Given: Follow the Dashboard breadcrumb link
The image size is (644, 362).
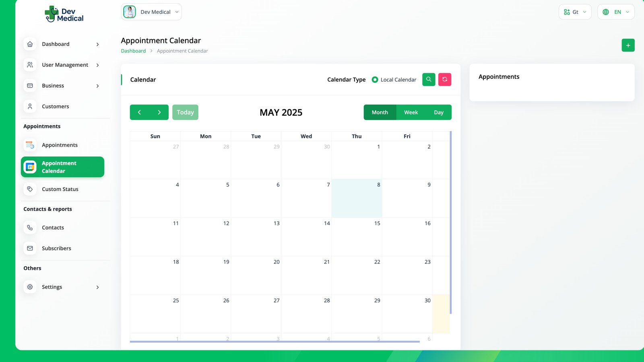Looking at the screenshot, I should [133, 51].
